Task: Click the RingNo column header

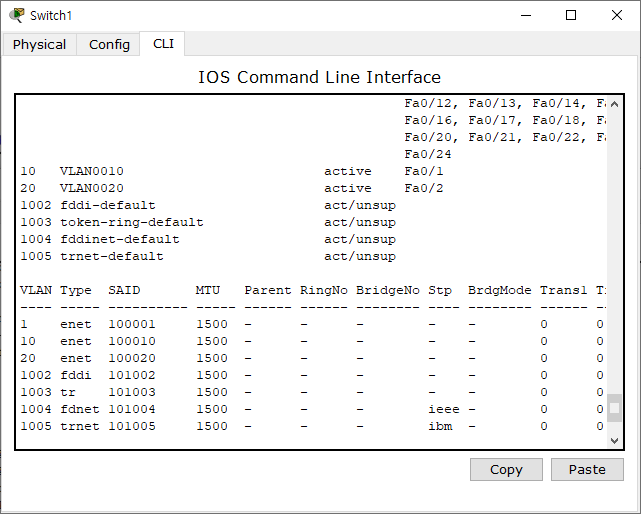Action: pyautogui.click(x=324, y=290)
